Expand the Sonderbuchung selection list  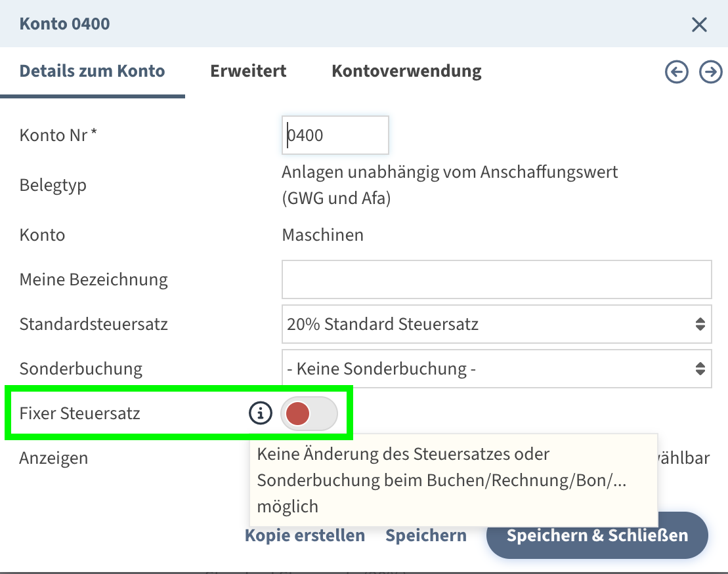coord(496,369)
